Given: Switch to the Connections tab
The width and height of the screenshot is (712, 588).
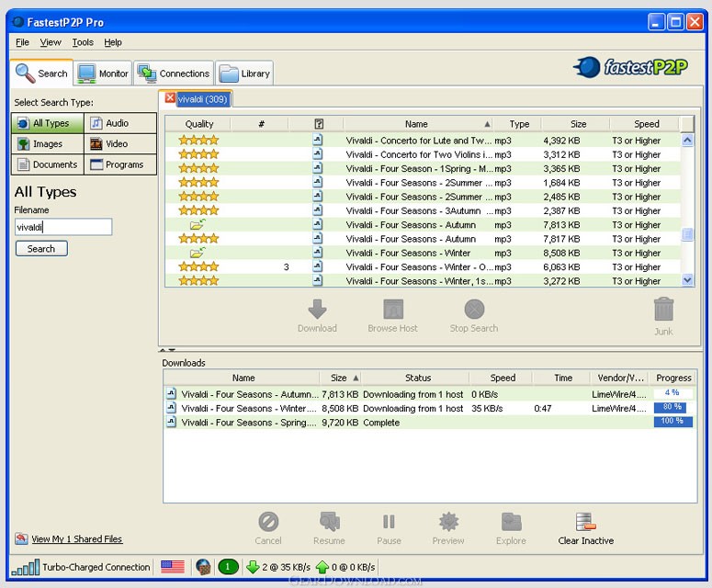Looking at the screenshot, I should click(174, 73).
